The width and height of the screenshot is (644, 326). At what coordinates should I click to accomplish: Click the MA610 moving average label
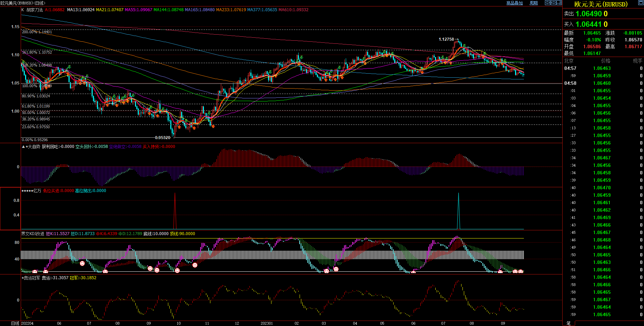click(293, 10)
